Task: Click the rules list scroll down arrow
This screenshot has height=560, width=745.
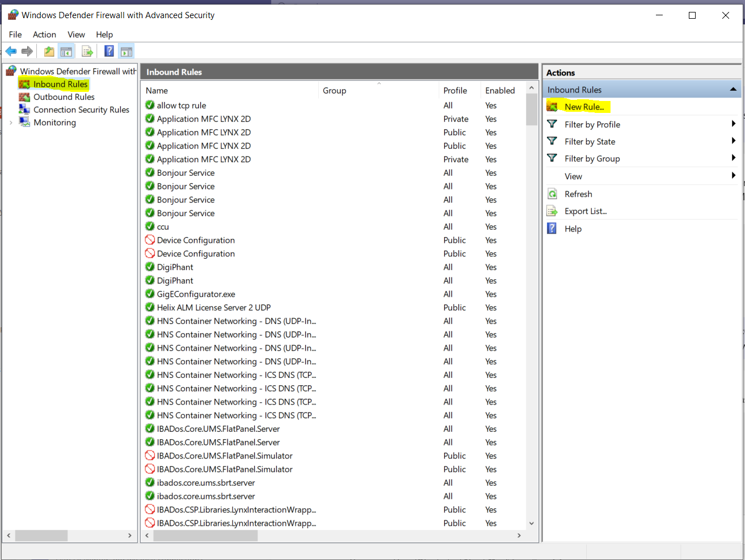Action: tap(532, 523)
